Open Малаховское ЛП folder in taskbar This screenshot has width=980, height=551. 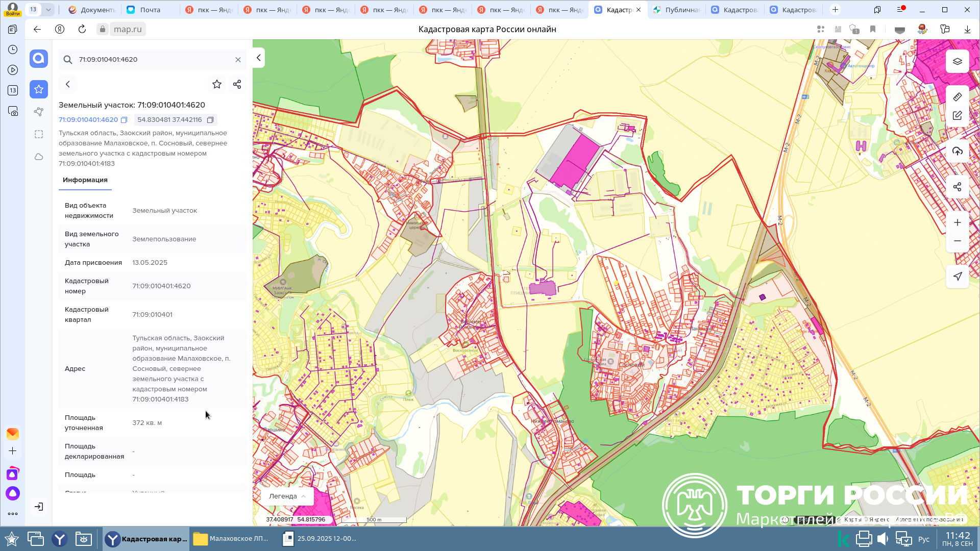click(x=232, y=539)
